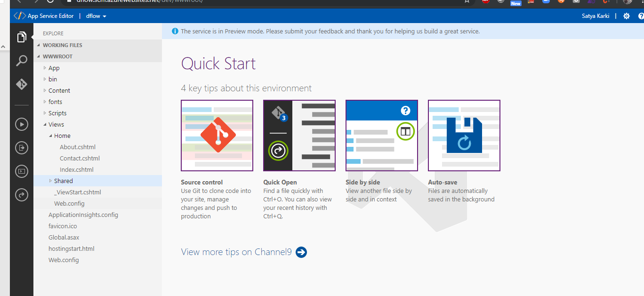
Task: Open the Search icon in sidebar
Action: pos(21,61)
